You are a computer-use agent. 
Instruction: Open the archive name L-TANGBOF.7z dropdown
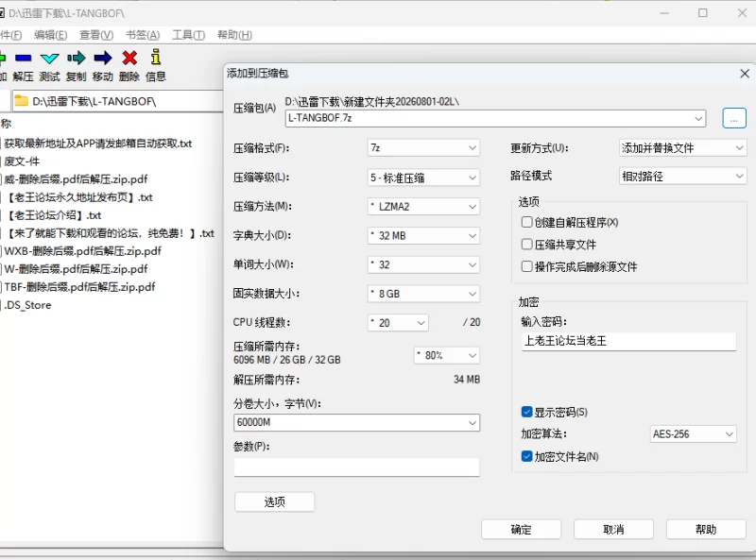(x=698, y=118)
